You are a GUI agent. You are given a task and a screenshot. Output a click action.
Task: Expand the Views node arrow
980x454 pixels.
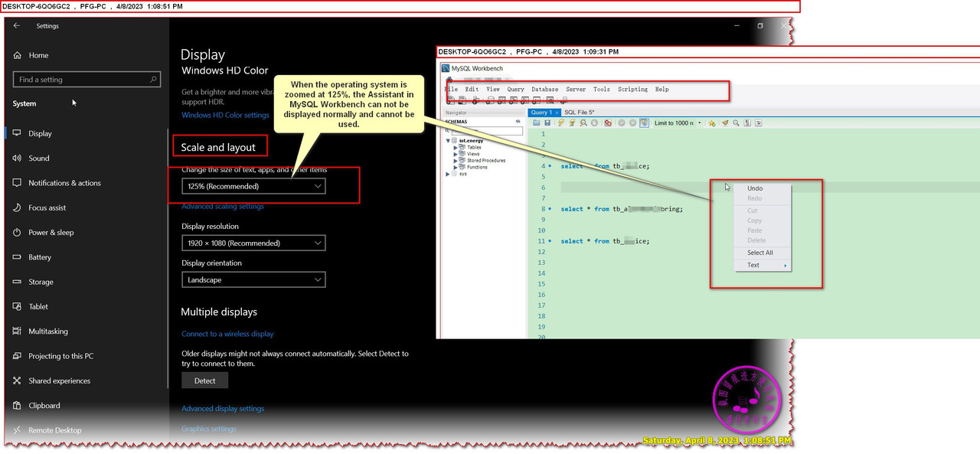(x=456, y=154)
